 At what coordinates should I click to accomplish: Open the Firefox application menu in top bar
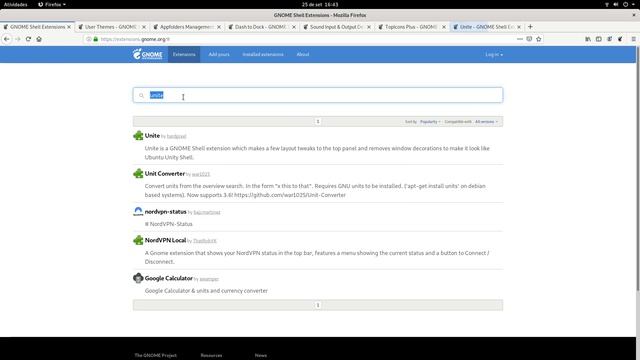pos(52,4)
